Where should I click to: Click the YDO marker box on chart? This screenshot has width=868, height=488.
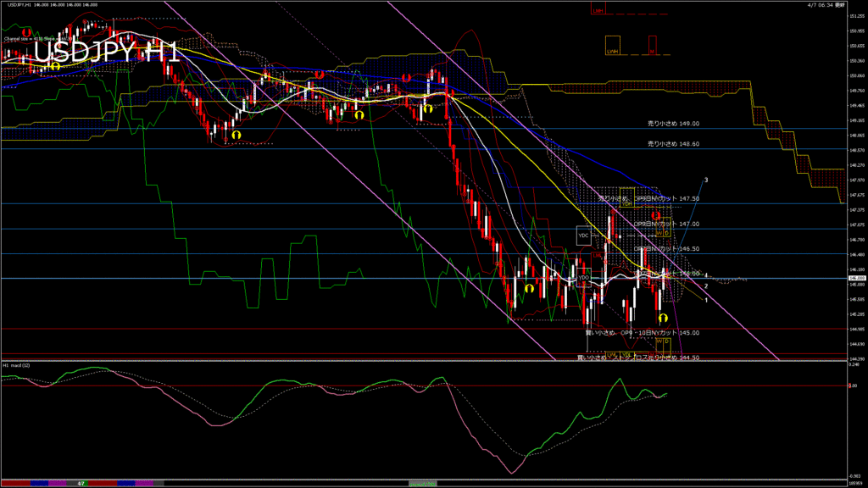pos(583,277)
